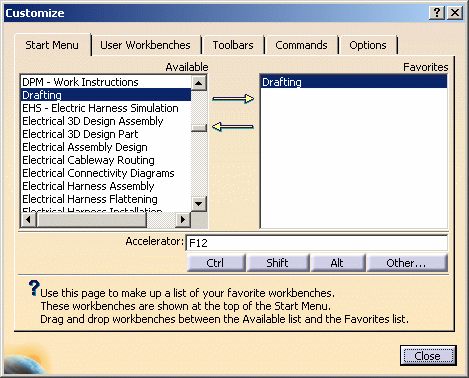Select Drafting in the Favorites list
Viewport: 469px width, 378px height.
(354, 82)
